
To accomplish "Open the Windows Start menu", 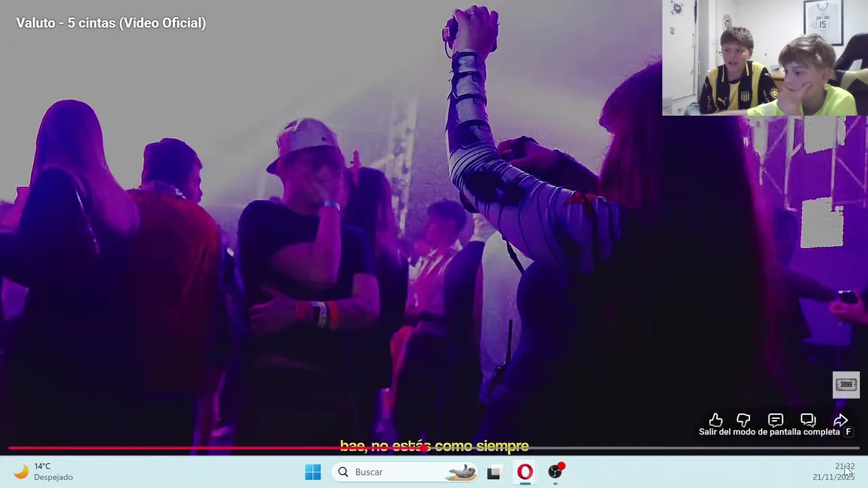I will [x=313, y=472].
